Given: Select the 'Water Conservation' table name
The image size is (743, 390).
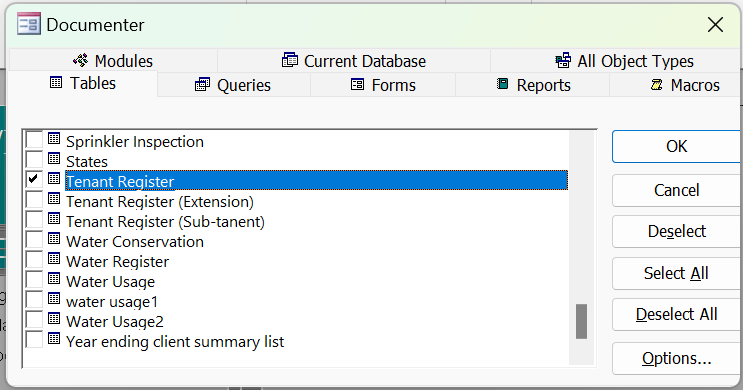Looking at the screenshot, I should coord(135,242).
